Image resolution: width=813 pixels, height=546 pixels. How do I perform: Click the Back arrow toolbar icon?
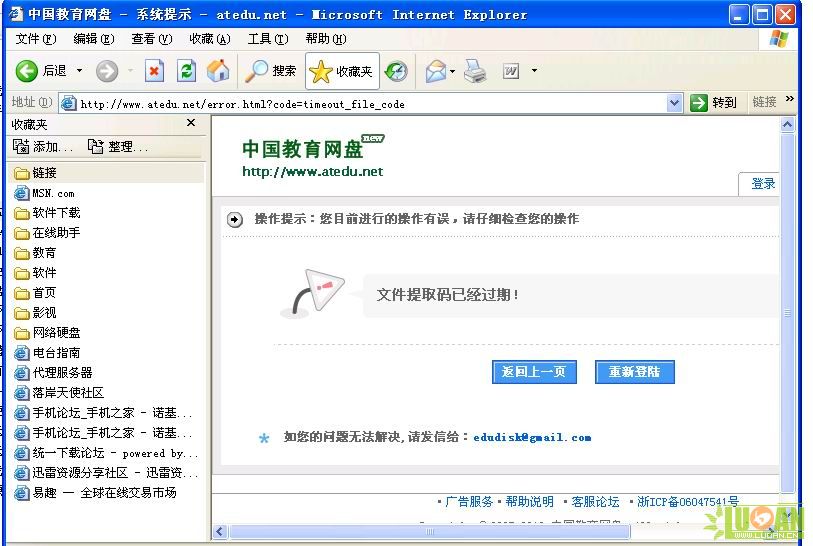(x=26, y=71)
